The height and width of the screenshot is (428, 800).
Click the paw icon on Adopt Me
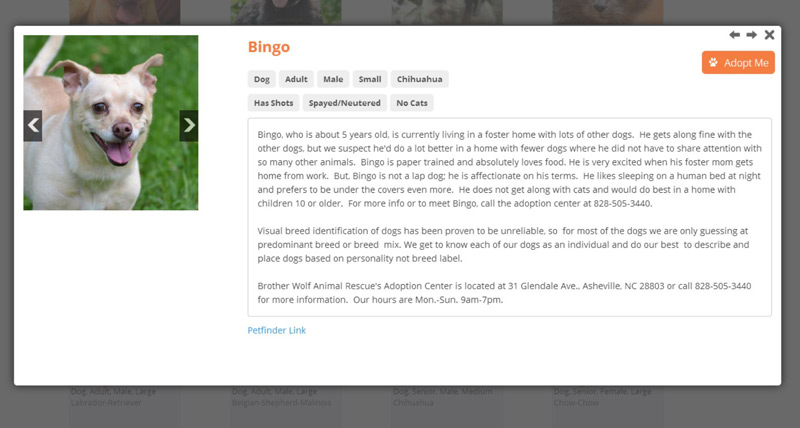coord(713,62)
